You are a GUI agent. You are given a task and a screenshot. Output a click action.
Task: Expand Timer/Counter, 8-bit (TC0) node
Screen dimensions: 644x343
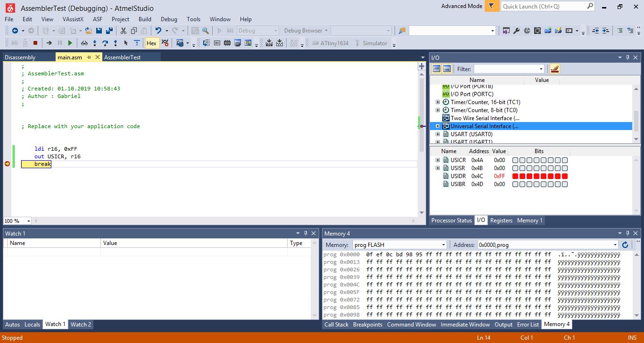(x=438, y=110)
